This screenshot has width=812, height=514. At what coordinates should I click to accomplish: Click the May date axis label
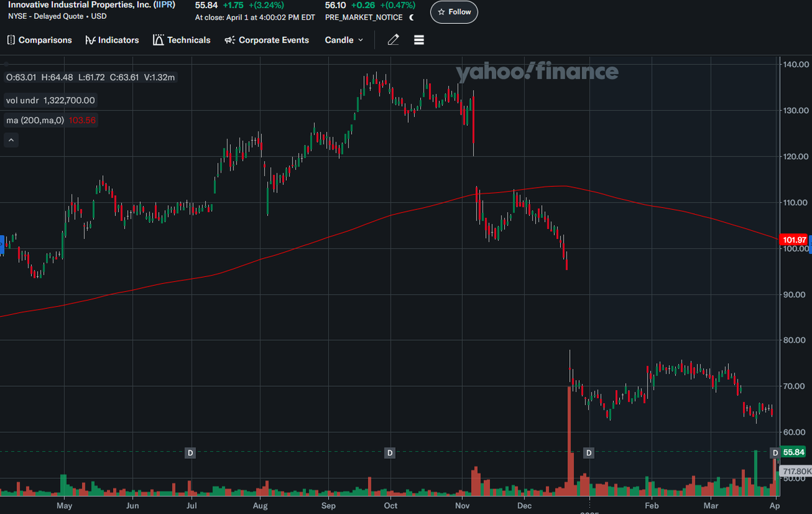[64, 505]
